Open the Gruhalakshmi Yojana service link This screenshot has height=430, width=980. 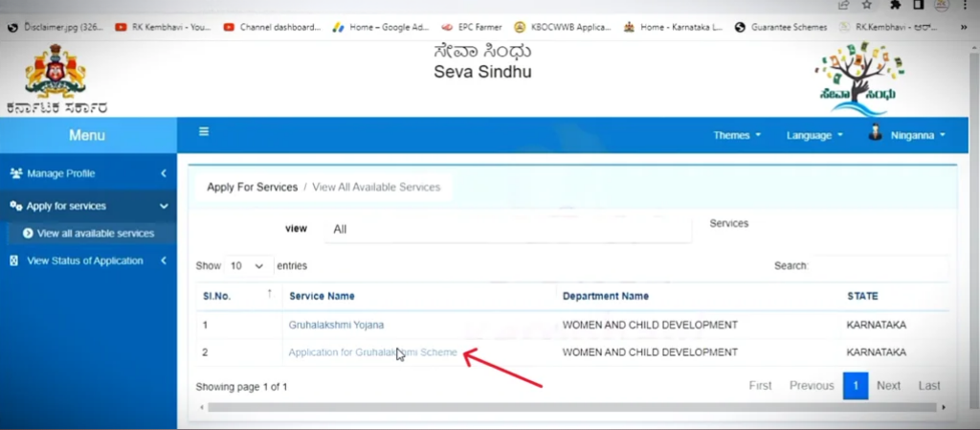point(336,325)
